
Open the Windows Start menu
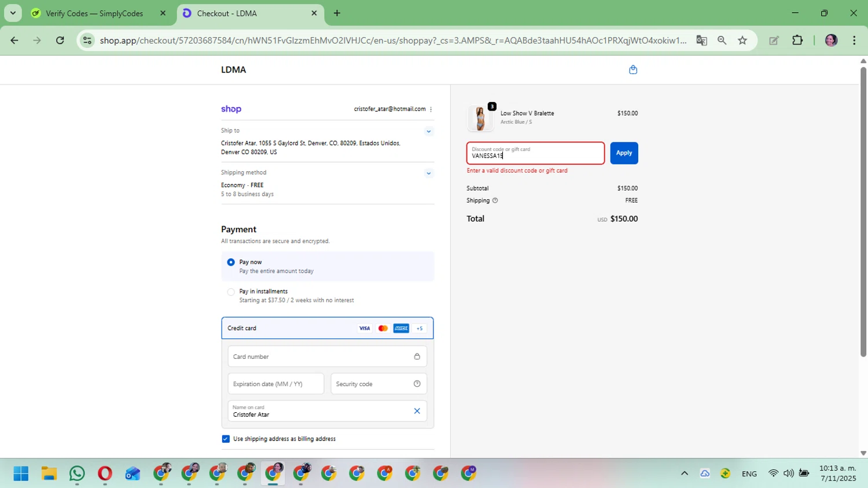tap(21, 474)
